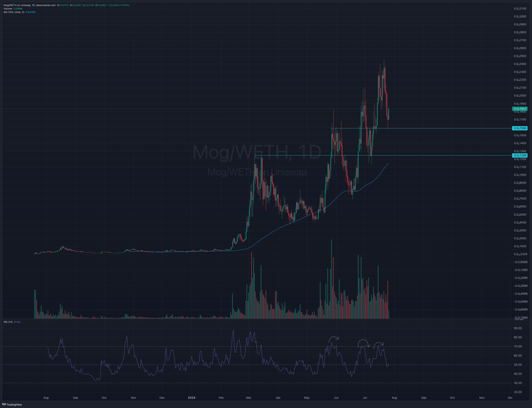
Task: Select the horizontal line price tag 1249
Action: click(x=520, y=156)
